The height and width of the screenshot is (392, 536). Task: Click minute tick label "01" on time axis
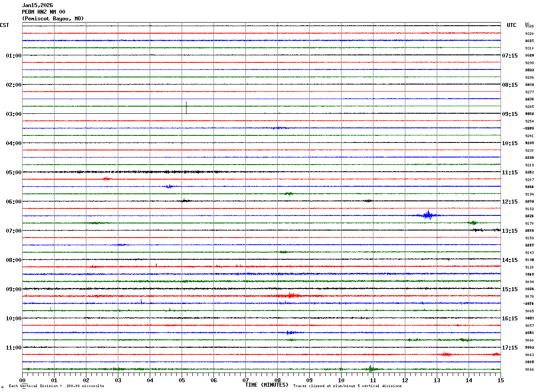54,380
